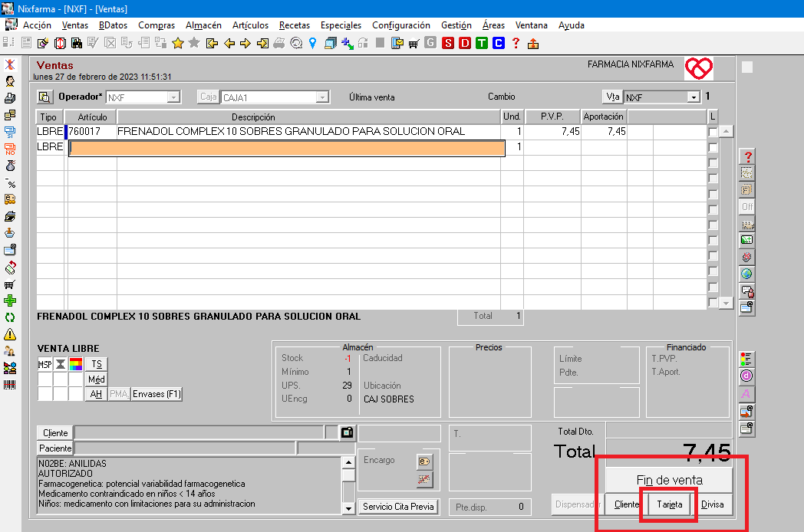Click the Divisa button
This screenshot has height=532, width=804.
[712, 504]
